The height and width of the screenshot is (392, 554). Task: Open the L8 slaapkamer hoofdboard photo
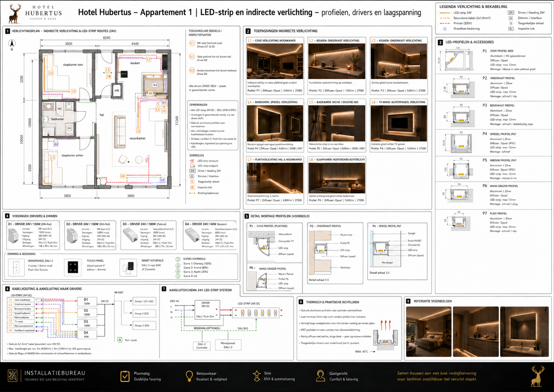point(337,178)
